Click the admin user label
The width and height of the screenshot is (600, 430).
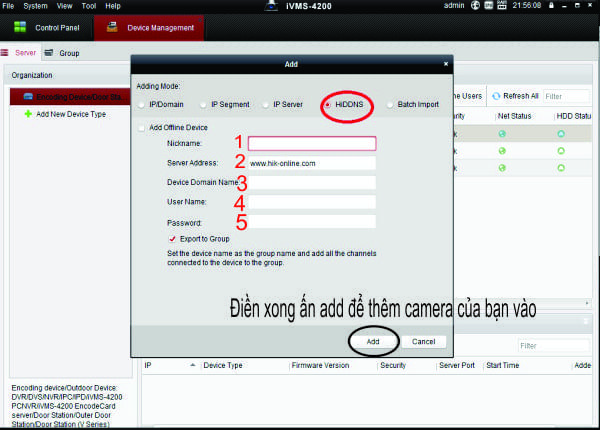[454, 5]
